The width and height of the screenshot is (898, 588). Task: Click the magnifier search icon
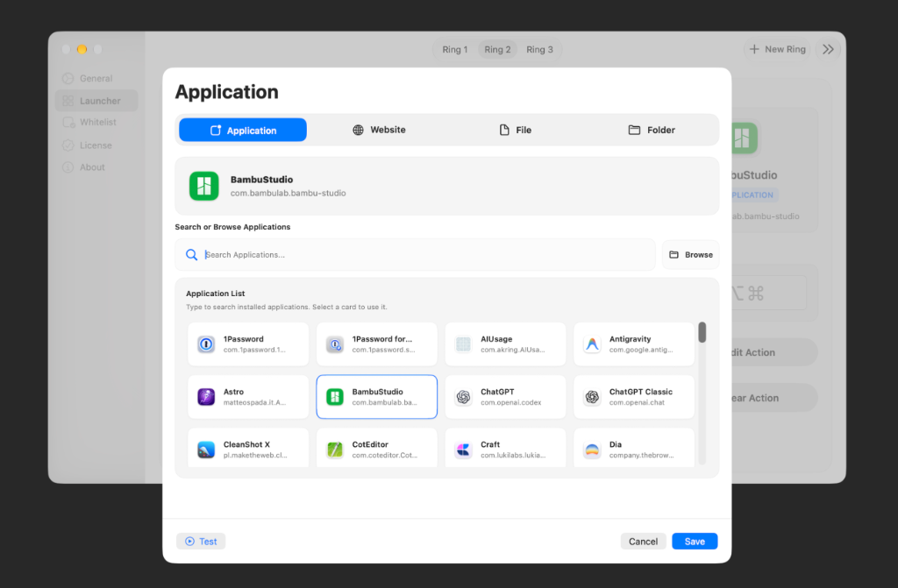coord(192,255)
